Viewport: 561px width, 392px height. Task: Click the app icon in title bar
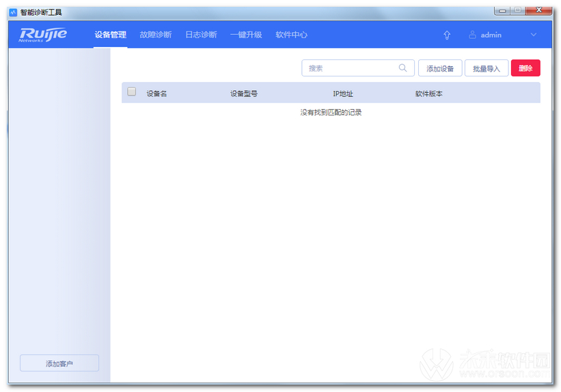tap(13, 12)
